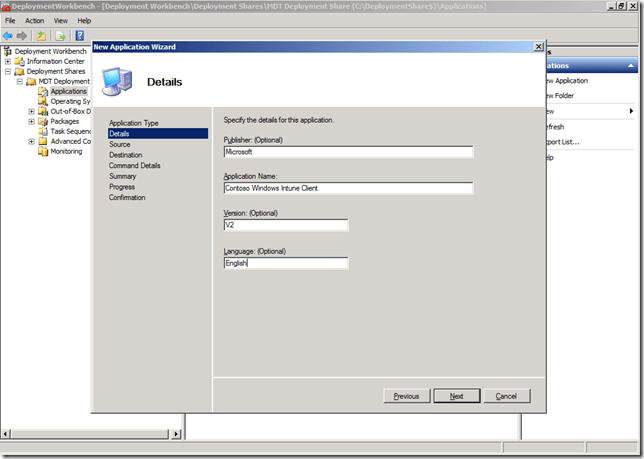Click the MDT Deployment Share folder icon
This screenshot has width=644, height=459.
[31, 81]
